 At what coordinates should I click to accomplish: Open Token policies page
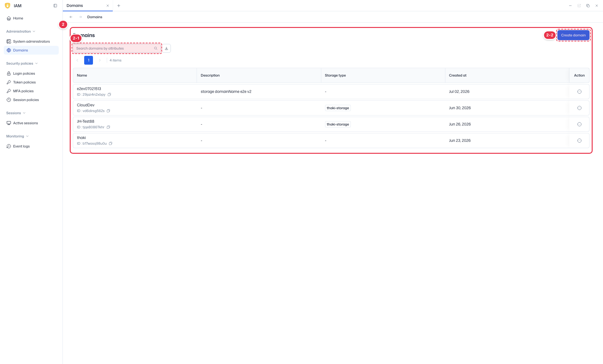pos(31,82)
